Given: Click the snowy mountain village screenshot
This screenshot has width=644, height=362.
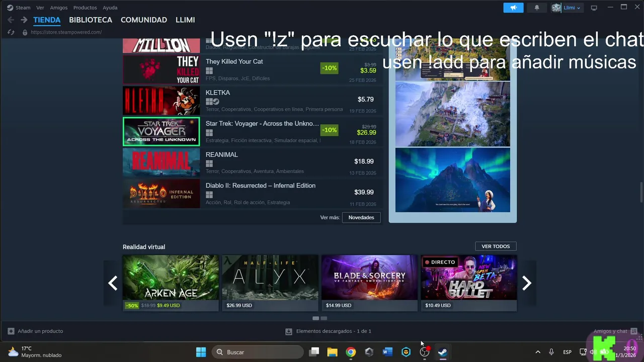Looking at the screenshot, I should pyautogui.click(x=453, y=114).
